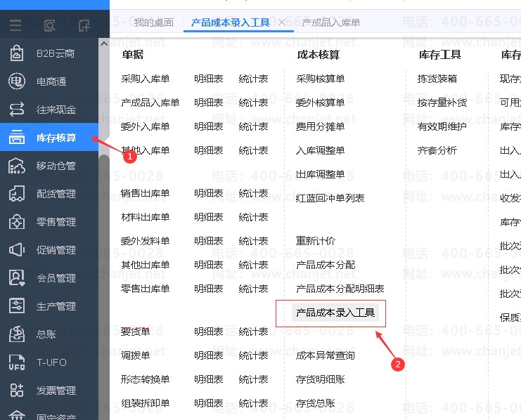Open 存货明细账
This screenshot has height=420, width=521.
tap(321, 379)
